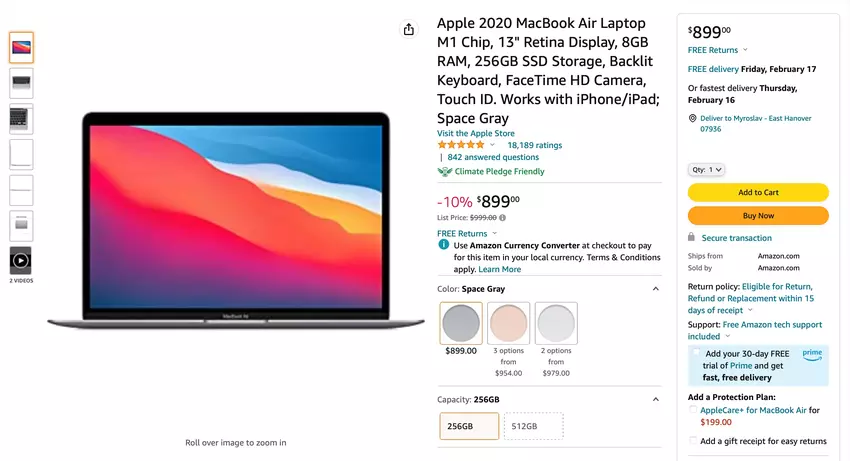
Task: Click the Add to Cart button
Action: (x=758, y=193)
